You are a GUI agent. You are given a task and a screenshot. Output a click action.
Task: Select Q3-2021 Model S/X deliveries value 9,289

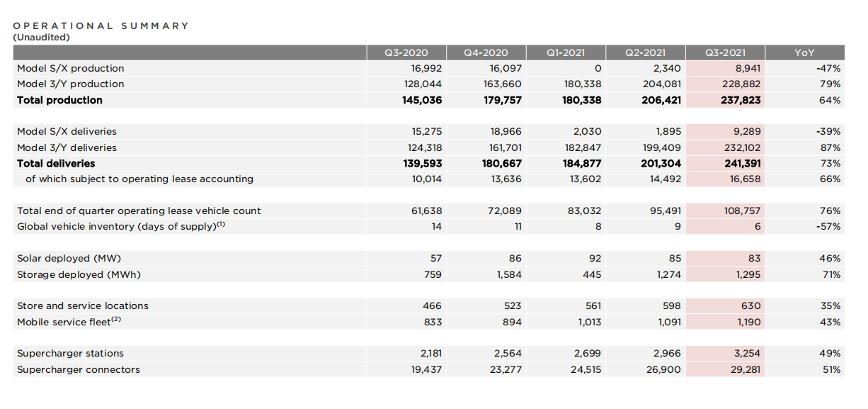click(x=748, y=132)
